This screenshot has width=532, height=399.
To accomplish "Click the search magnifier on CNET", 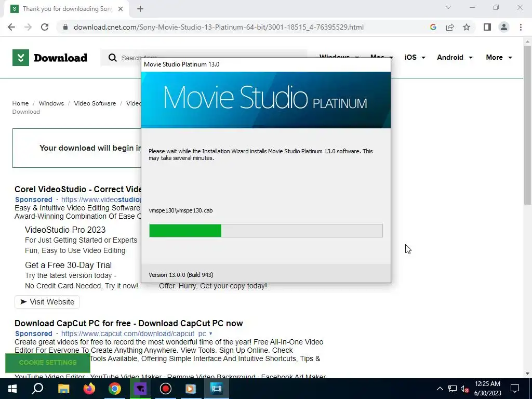I will coord(112,58).
